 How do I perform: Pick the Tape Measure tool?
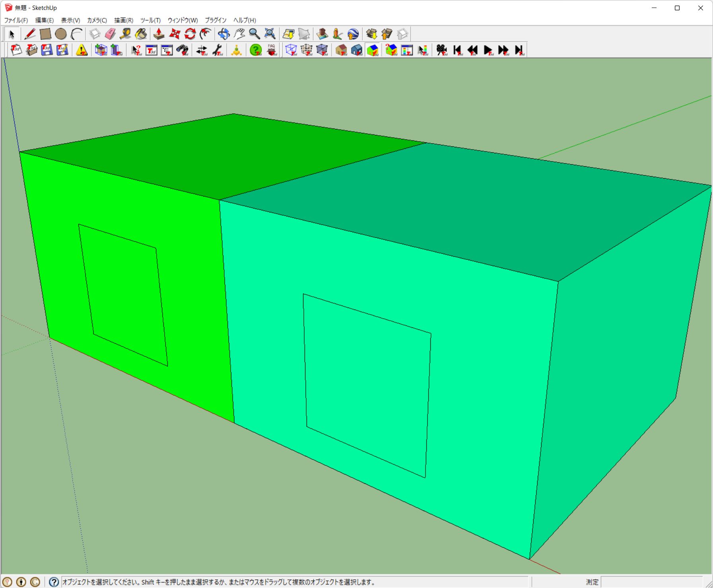coord(126,34)
